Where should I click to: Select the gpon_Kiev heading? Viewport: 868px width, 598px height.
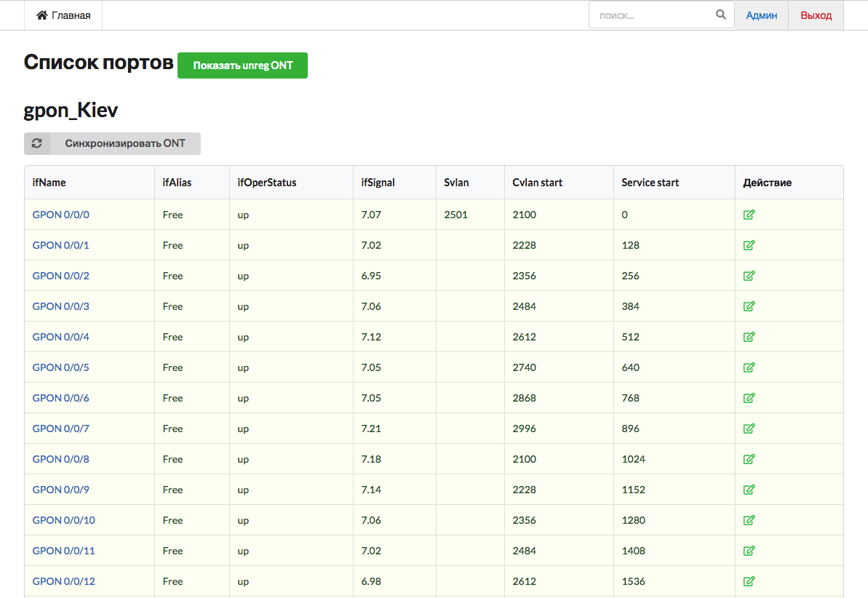tap(71, 110)
